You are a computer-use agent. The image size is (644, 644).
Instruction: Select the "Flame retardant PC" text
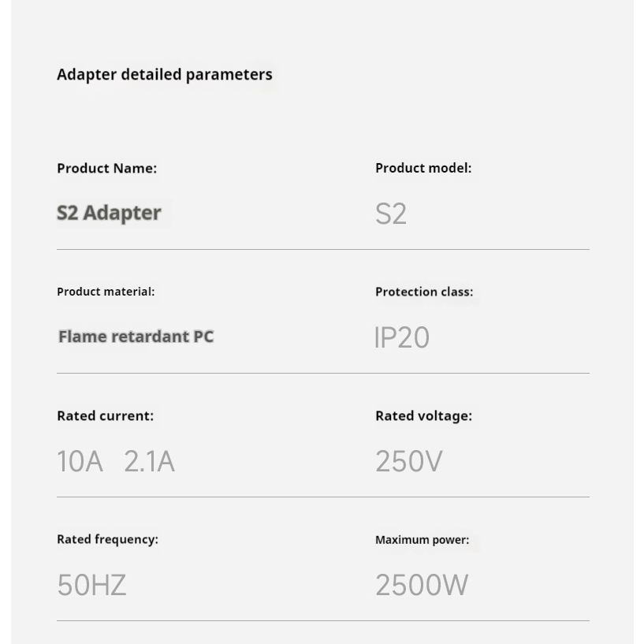(136, 337)
